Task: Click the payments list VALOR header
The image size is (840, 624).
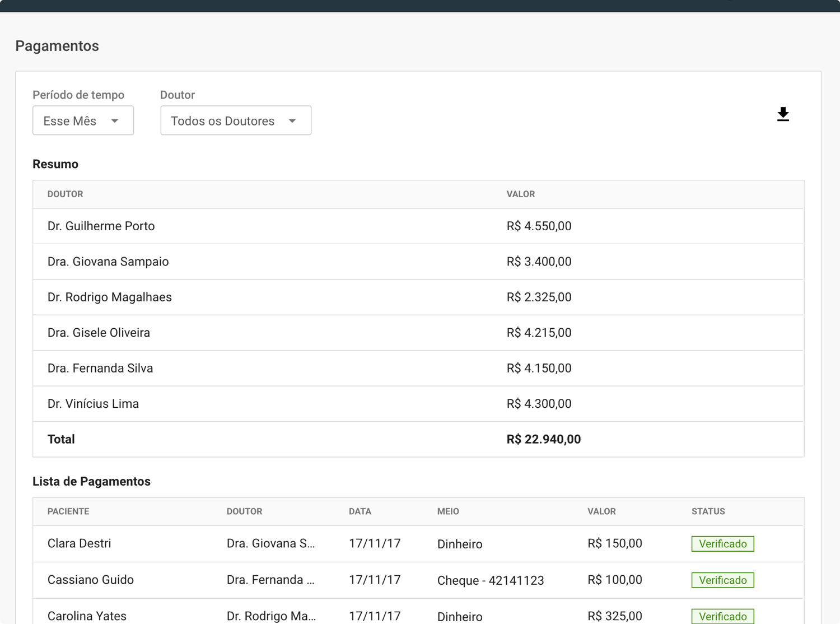Action: click(601, 511)
